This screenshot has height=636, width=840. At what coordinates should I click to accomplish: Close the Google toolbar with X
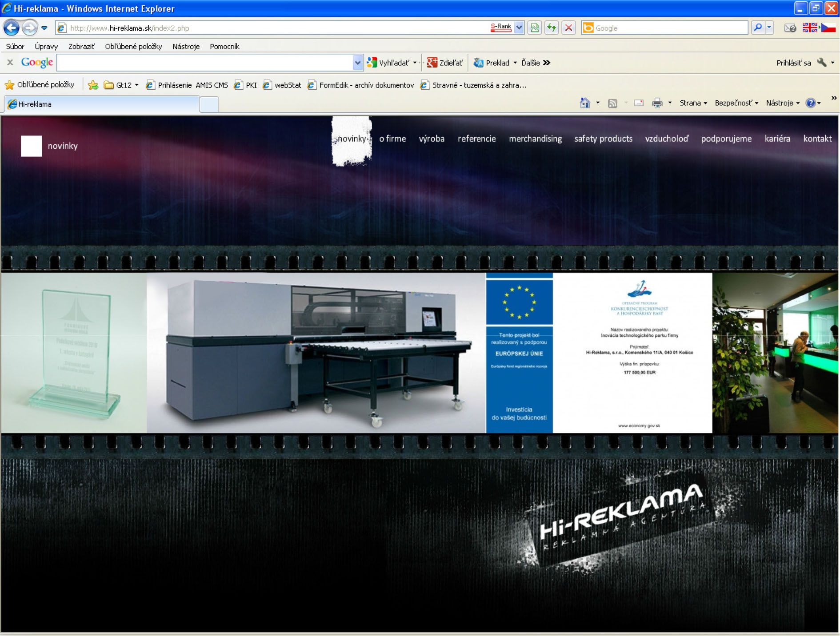coord(10,63)
